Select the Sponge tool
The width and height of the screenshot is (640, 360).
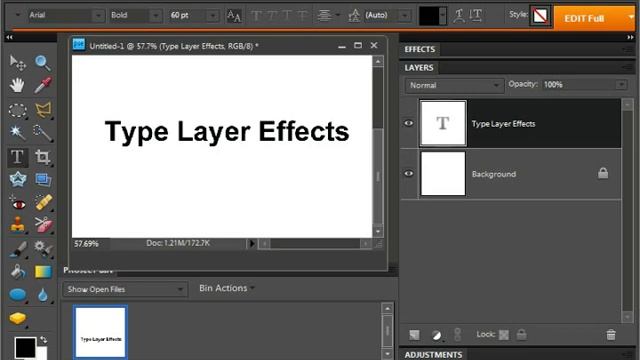(18, 318)
